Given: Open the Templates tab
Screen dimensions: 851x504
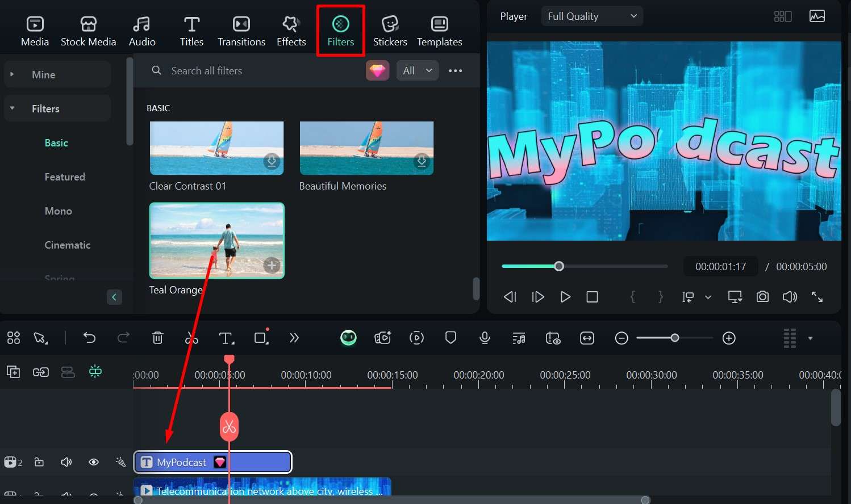Looking at the screenshot, I should pyautogui.click(x=439, y=31).
